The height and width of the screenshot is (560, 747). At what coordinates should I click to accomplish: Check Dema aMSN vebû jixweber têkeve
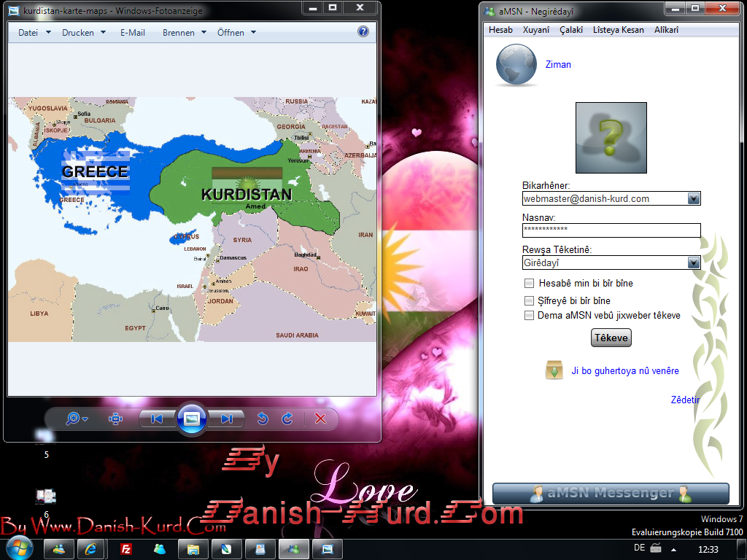[529, 315]
